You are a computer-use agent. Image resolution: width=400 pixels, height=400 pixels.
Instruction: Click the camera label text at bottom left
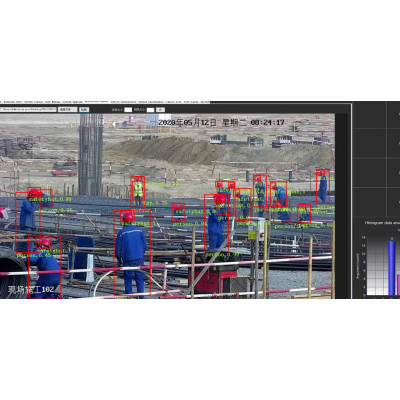[x=31, y=289]
